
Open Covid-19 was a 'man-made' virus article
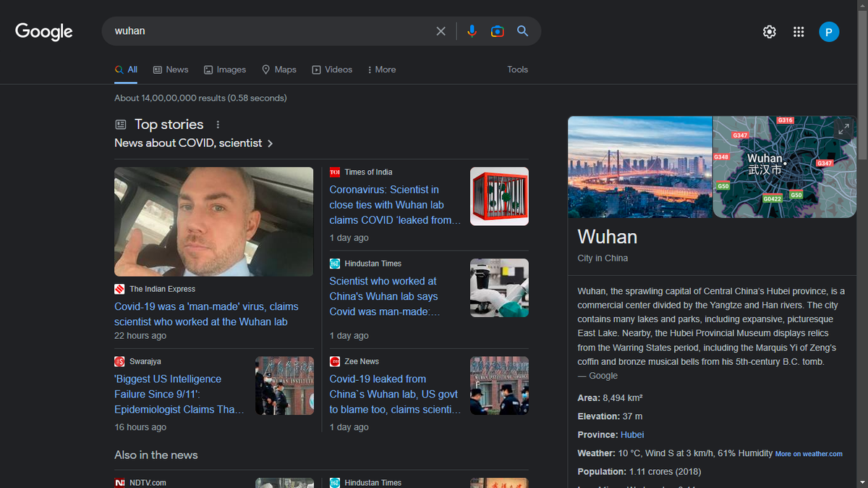click(x=206, y=314)
